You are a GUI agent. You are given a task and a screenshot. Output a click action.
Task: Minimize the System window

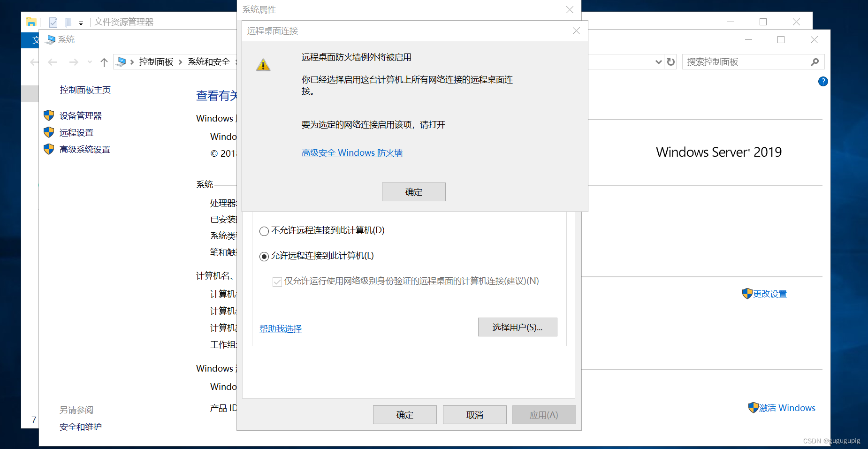pos(748,40)
